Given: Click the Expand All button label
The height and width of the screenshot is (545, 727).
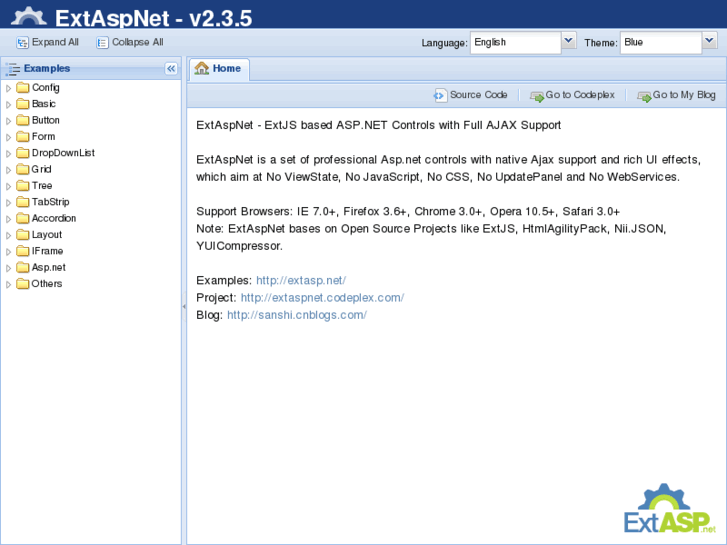Looking at the screenshot, I should pyautogui.click(x=55, y=42).
